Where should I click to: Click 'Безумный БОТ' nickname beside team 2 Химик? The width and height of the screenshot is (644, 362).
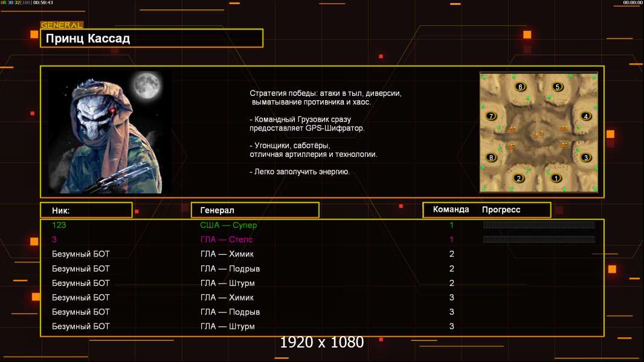(80, 254)
